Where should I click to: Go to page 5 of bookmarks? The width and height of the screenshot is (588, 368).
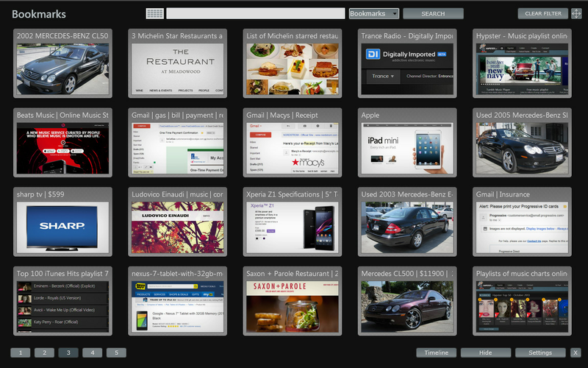[x=116, y=353]
